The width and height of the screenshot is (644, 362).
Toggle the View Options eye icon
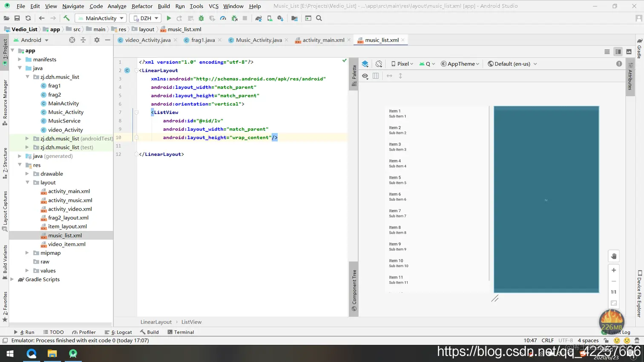[x=365, y=76]
